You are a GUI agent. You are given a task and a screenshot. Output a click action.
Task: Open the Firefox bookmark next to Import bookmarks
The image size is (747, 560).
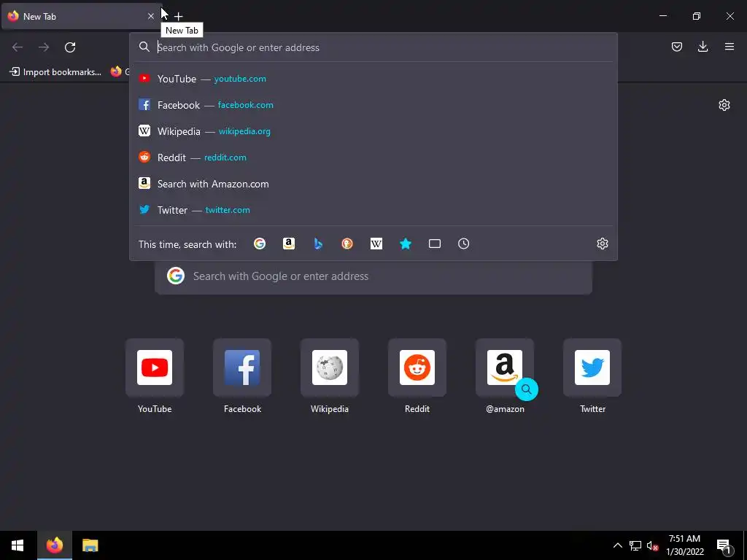120,72
